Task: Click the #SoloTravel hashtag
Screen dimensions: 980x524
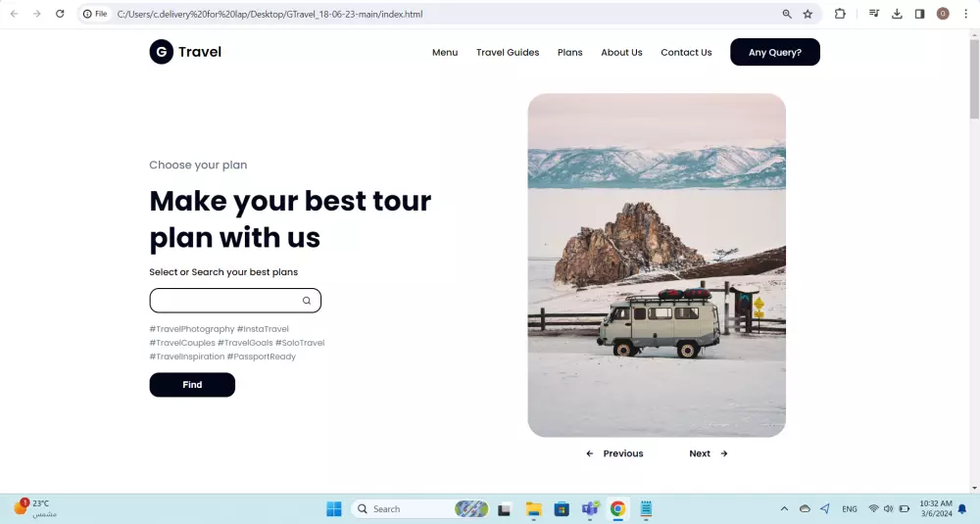Action: [x=300, y=342]
